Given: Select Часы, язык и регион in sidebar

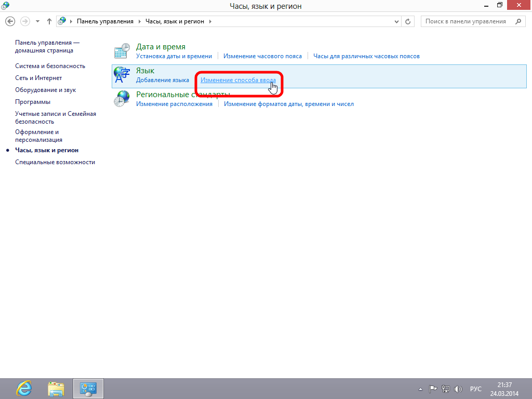Looking at the screenshot, I should tap(47, 150).
